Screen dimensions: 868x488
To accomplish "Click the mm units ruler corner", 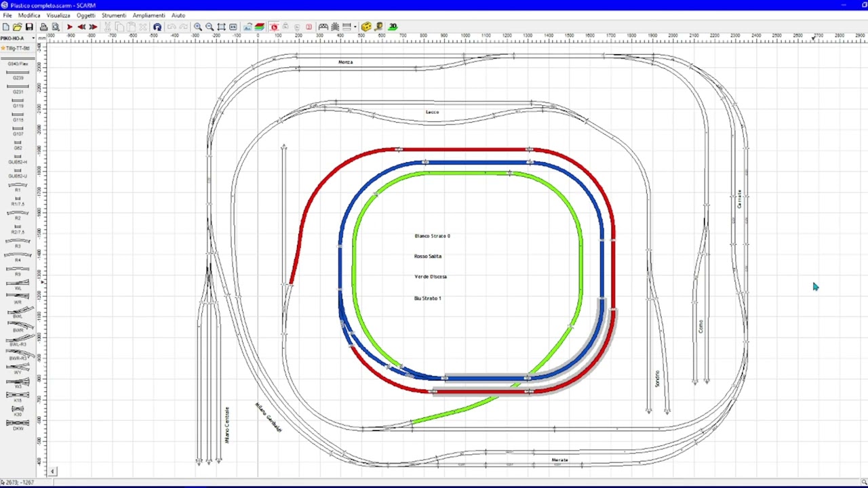I will (42, 39).
